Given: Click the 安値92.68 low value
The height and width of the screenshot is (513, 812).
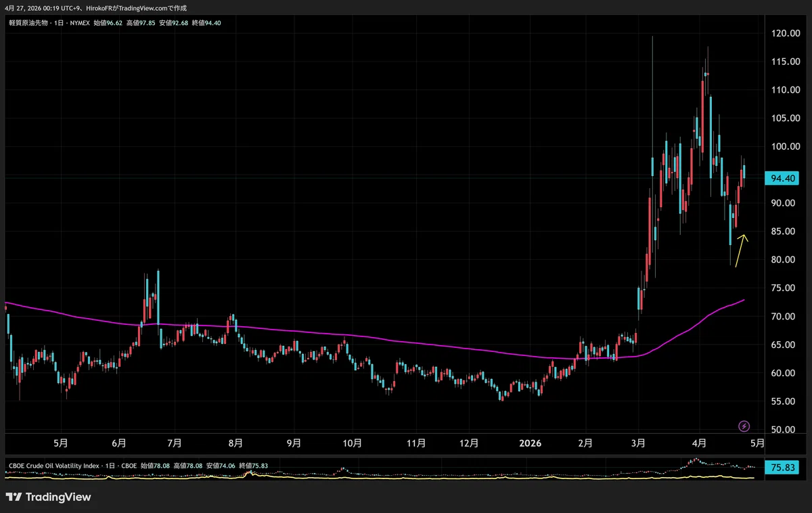Looking at the screenshot, I should point(174,22).
